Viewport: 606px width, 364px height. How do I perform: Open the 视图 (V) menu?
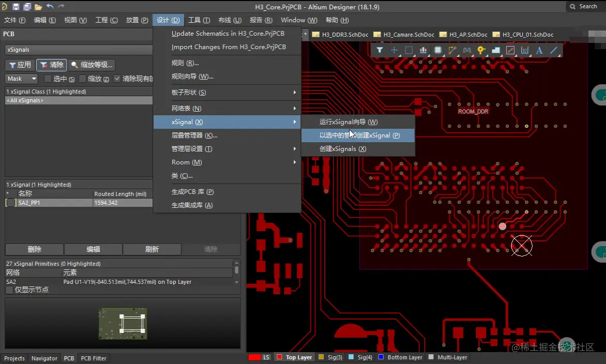pos(75,20)
